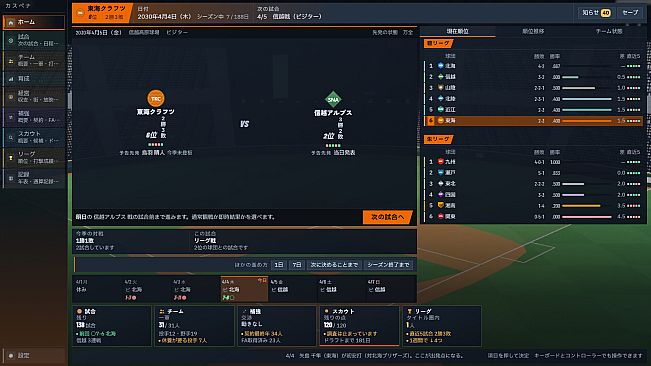Select the 4/2 火 北海 schedule cell

click(147, 289)
